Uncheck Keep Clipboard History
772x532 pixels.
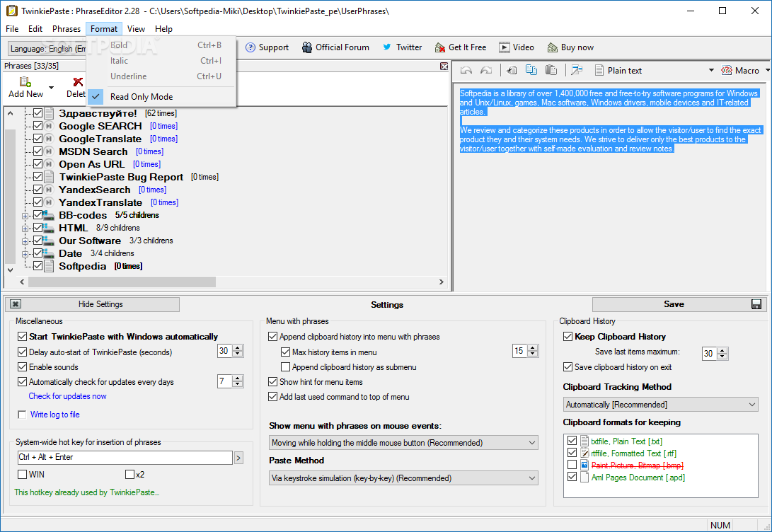tap(568, 337)
